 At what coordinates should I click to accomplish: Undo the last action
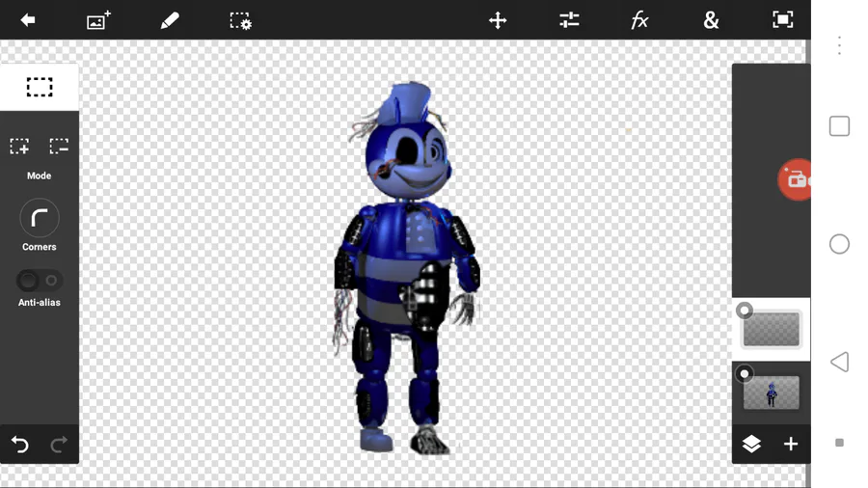coord(20,445)
